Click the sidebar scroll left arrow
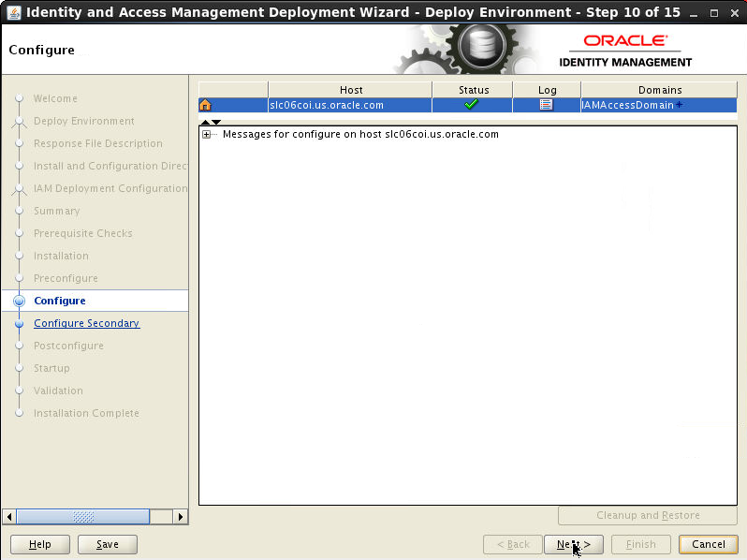Screen dimensions: 747x560 click(9, 517)
